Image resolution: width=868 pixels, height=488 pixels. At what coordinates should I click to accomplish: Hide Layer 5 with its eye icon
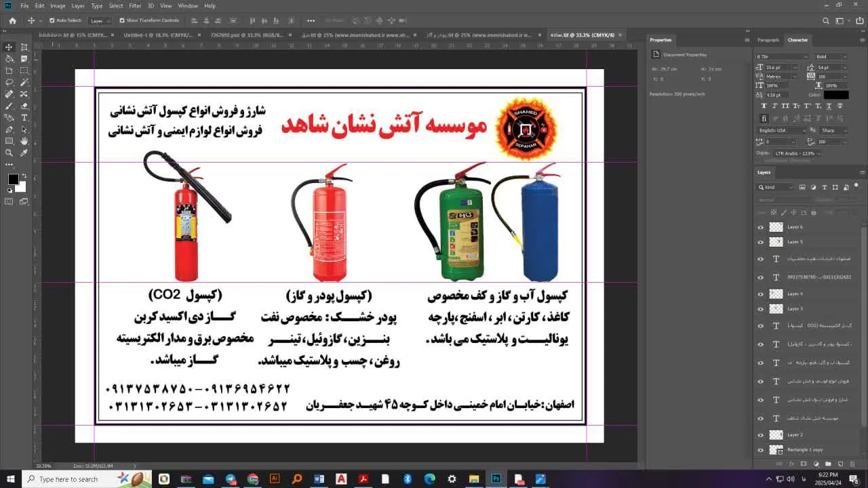[x=760, y=242]
